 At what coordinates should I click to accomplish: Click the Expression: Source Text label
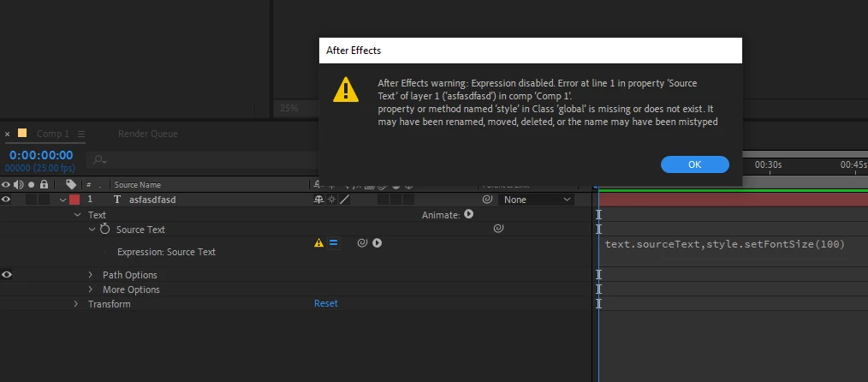click(x=166, y=252)
